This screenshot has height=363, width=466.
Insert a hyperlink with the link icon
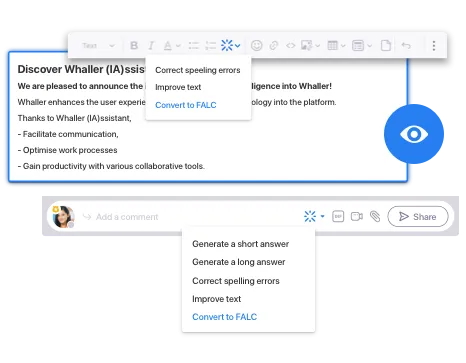274,45
